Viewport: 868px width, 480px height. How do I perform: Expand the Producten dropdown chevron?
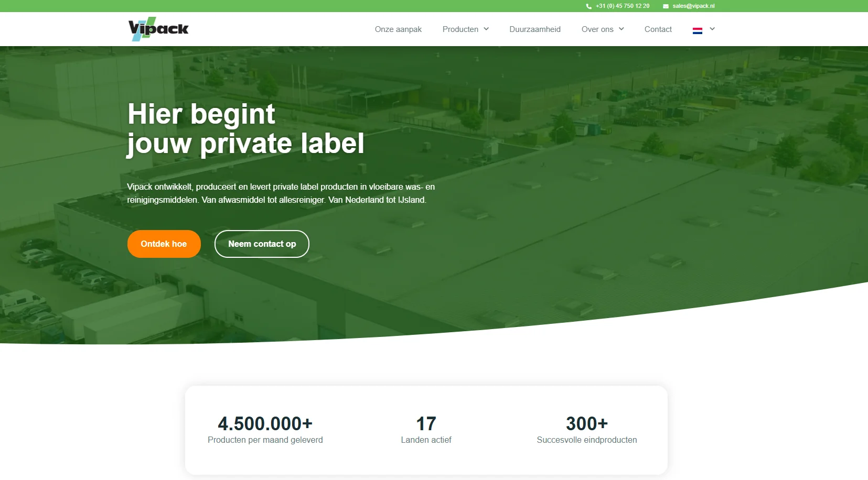(x=486, y=29)
